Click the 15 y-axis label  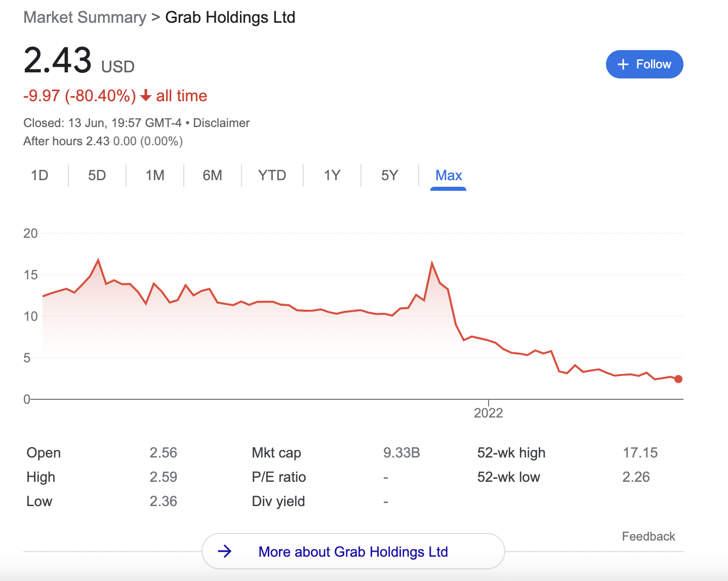pyautogui.click(x=30, y=275)
